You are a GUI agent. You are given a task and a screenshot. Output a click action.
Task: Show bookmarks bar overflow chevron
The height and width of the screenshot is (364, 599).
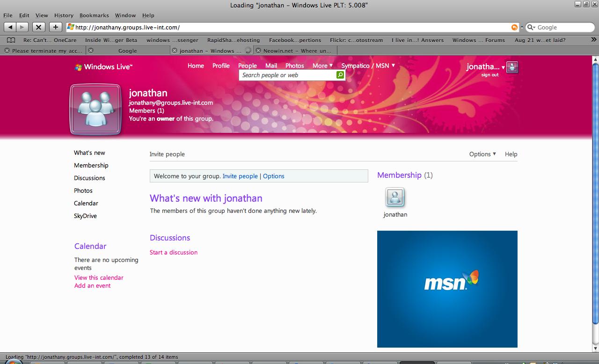[x=594, y=40]
